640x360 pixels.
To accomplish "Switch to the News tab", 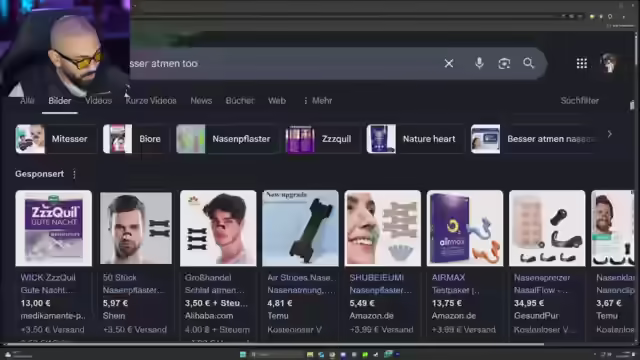I will click(x=201, y=100).
